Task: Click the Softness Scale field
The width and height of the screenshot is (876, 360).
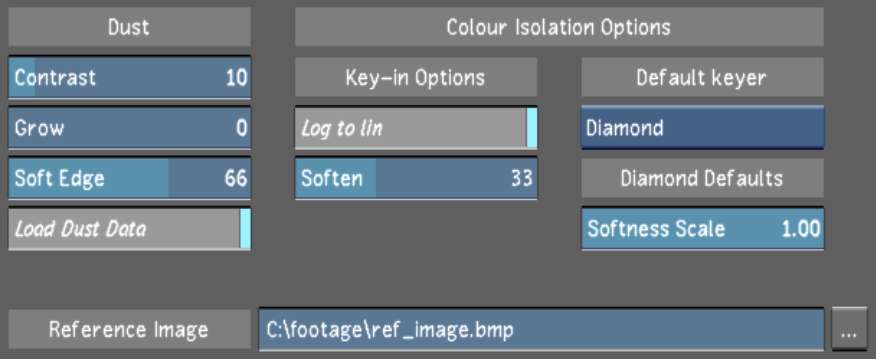Action: click(x=702, y=229)
